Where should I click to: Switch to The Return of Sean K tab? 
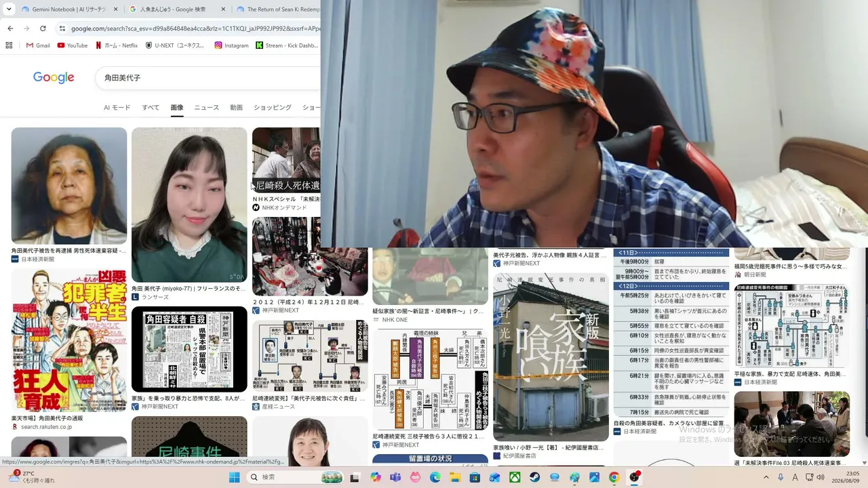tap(277, 9)
